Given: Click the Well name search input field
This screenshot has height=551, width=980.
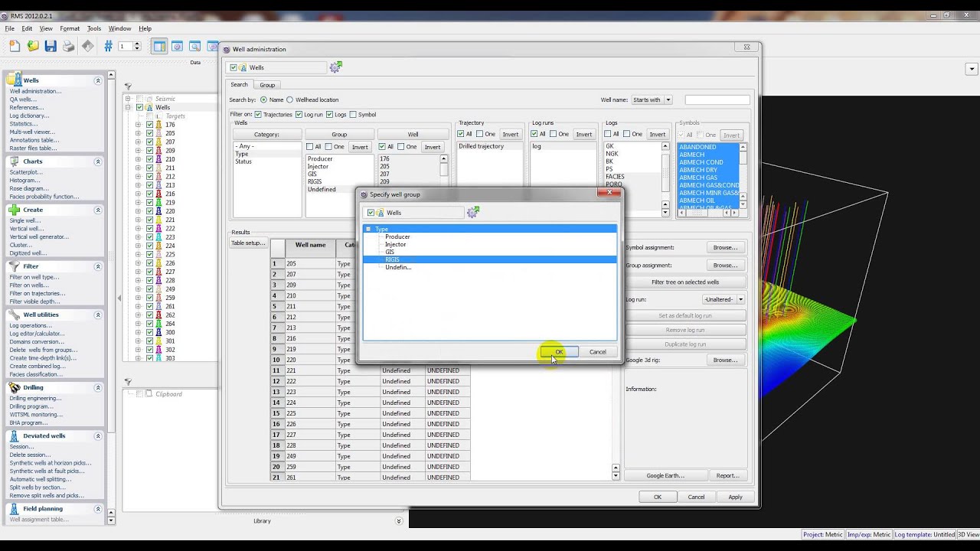Looking at the screenshot, I should click(717, 99).
